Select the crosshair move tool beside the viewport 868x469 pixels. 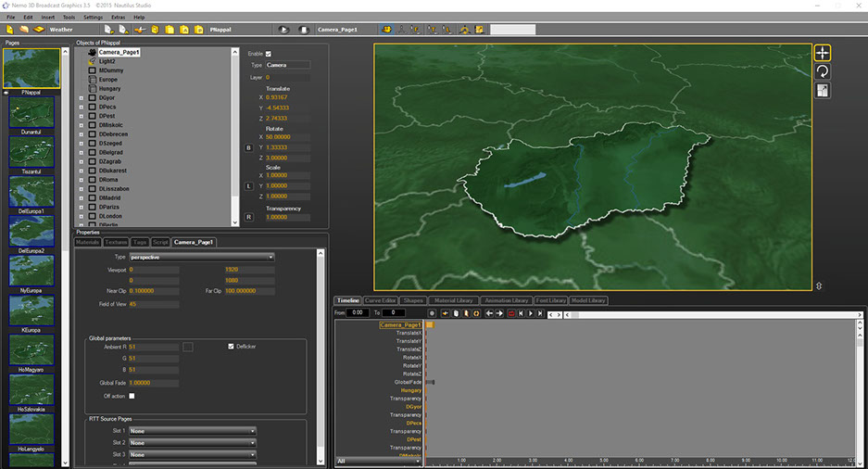[x=822, y=53]
